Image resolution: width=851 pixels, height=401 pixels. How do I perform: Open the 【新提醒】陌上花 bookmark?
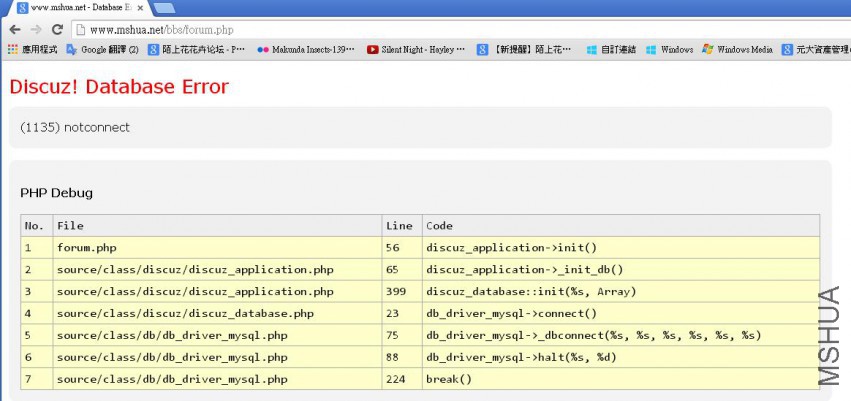(524, 49)
